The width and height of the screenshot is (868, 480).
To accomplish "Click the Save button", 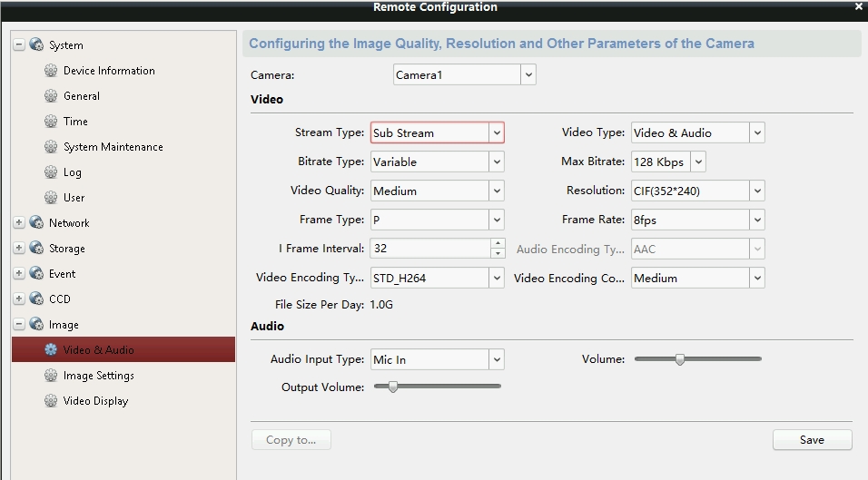I will coord(812,440).
